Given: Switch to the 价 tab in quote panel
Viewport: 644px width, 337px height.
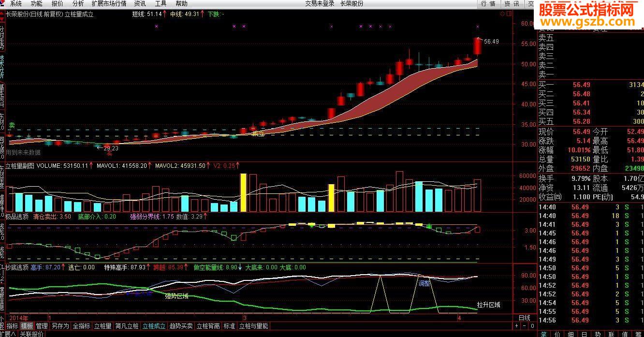Looking at the screenshot, I should [x=557, y=334].
